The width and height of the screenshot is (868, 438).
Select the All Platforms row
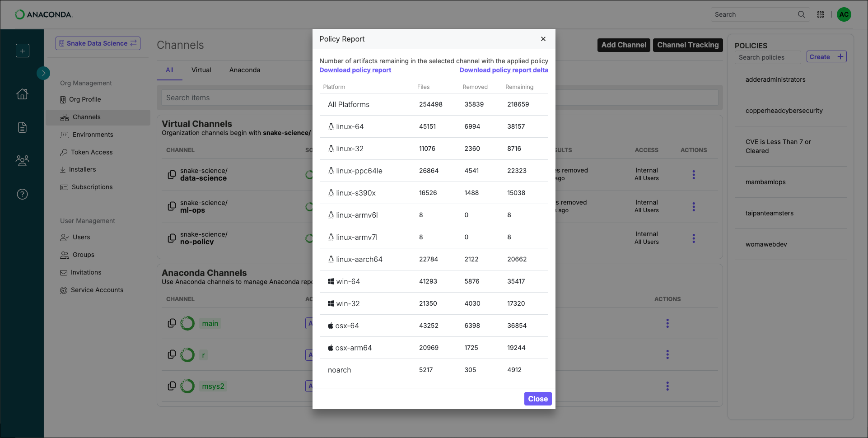434,104
